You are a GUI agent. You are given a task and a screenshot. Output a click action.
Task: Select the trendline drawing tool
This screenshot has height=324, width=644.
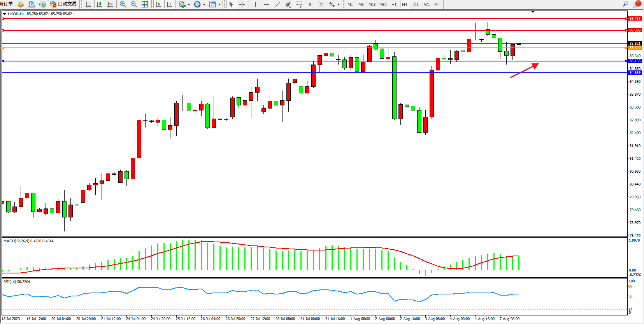[x=277, y=4]
